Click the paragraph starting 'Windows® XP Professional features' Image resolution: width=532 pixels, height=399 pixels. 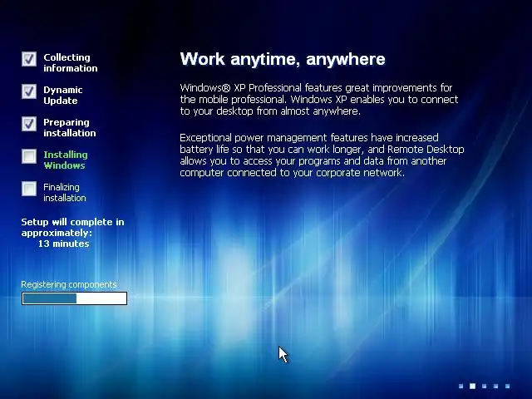pyautogui.click(x=319, y=100)
